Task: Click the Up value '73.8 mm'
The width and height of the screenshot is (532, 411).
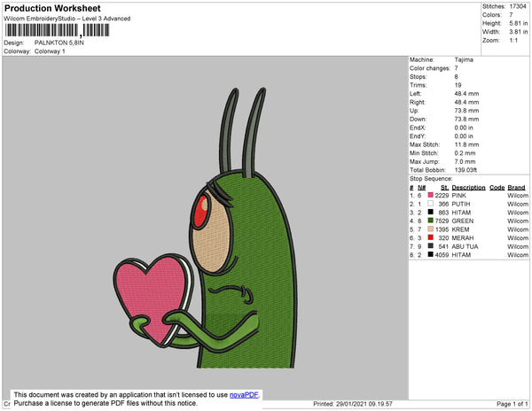Action: click(467, 111)
